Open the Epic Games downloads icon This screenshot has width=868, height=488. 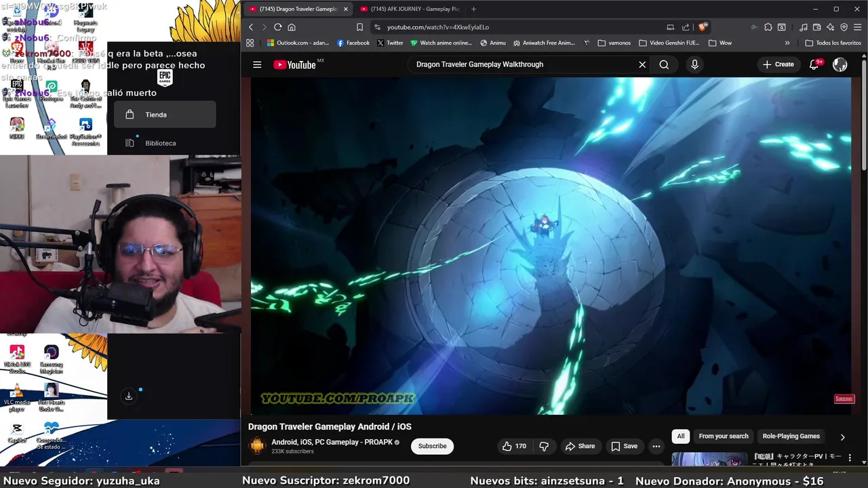coord(129,396)
